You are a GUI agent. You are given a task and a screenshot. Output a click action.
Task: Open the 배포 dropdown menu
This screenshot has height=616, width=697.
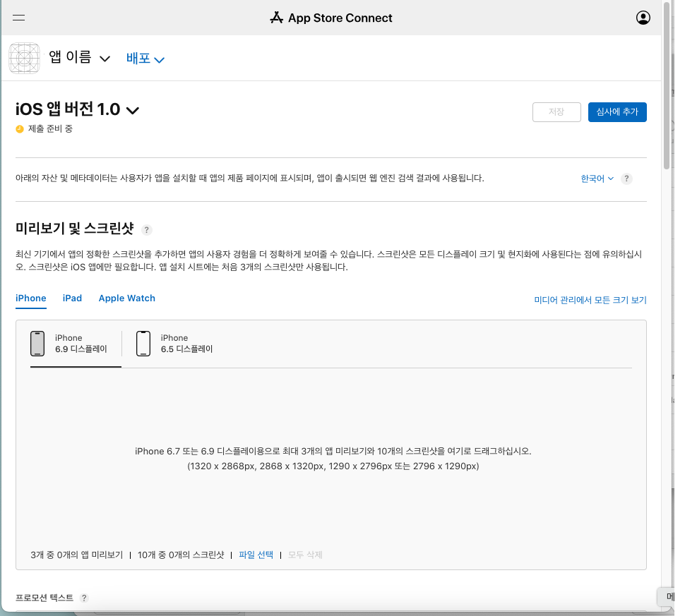145,59
